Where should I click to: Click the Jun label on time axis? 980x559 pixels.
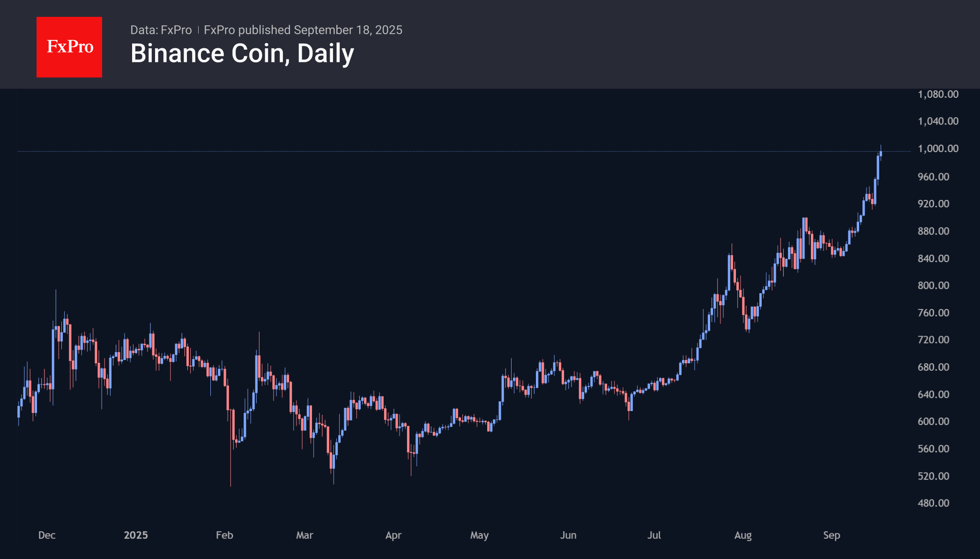tap(568, 535)
